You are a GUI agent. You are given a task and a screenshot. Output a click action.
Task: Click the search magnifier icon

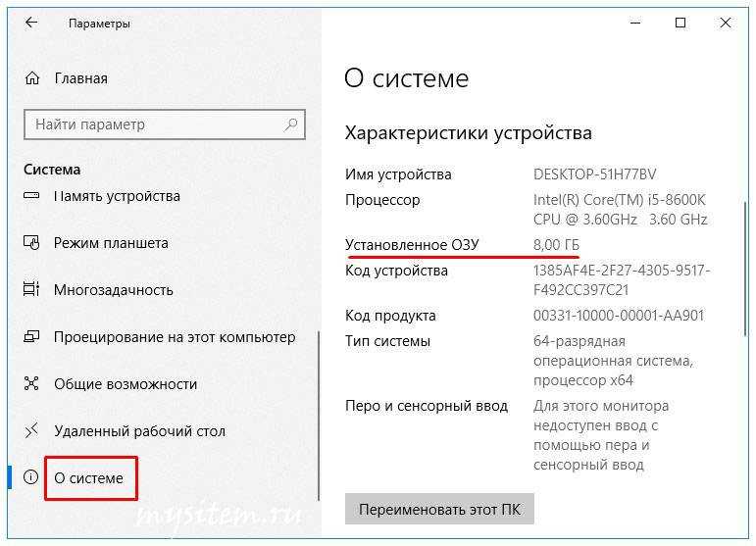coord(291,124)
